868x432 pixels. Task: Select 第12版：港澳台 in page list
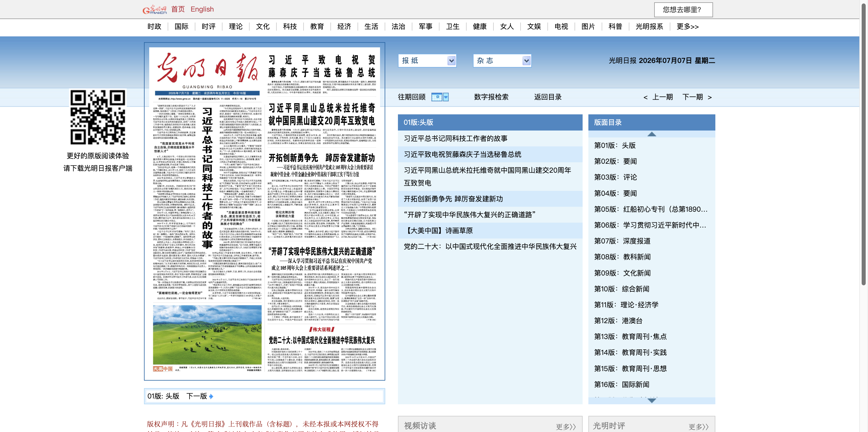pos(618,320)
